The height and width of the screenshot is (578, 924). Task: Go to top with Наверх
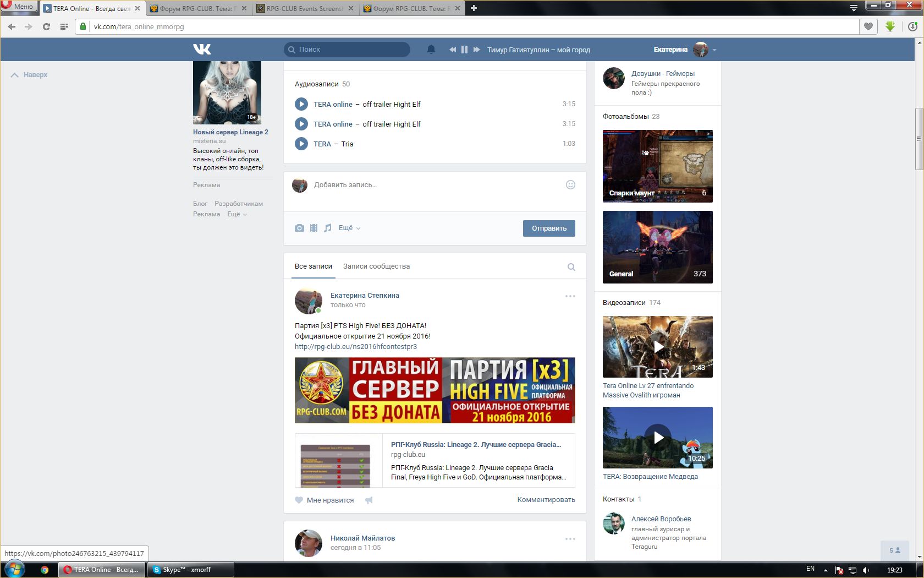30,75
